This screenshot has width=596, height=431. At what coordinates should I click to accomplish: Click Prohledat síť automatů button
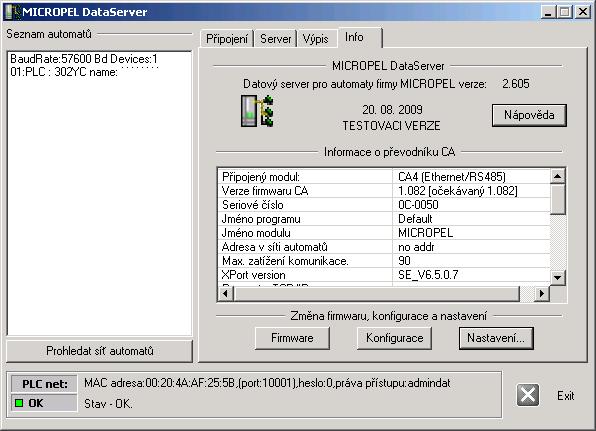[x=100, y=350]
